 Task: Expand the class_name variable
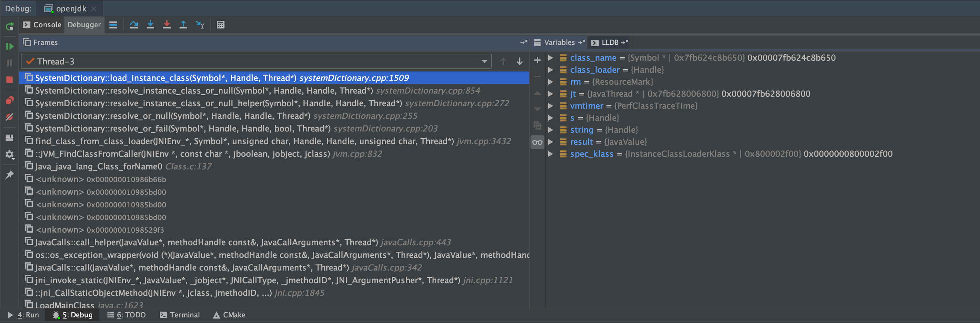tap(551, 58)
